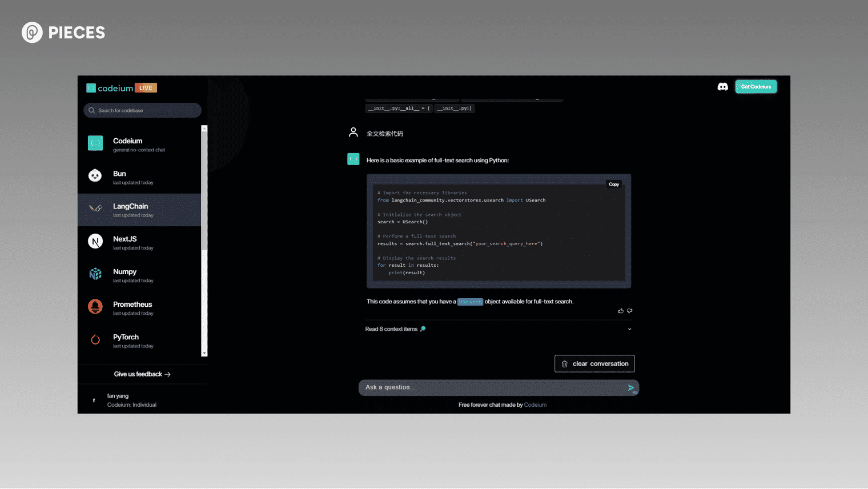Click the person icon beside the Chinese message

pyautogui.click(x=353, y=133)
